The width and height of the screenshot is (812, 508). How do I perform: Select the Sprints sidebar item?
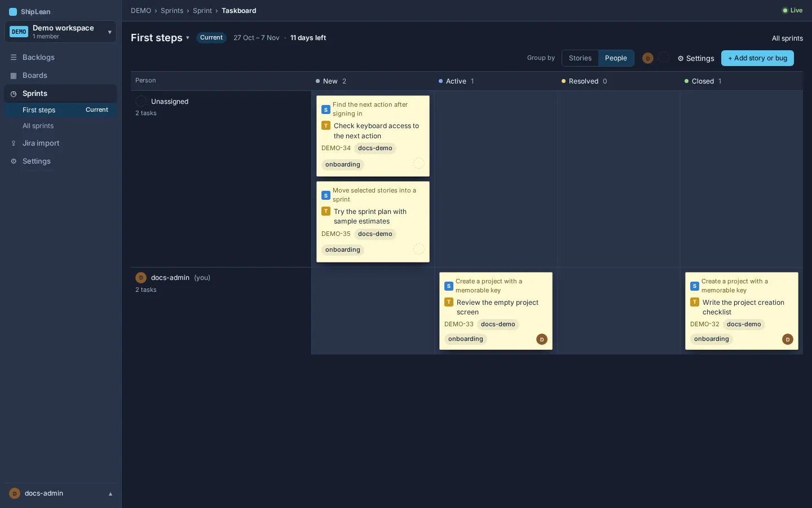click(x=61, y=94)
